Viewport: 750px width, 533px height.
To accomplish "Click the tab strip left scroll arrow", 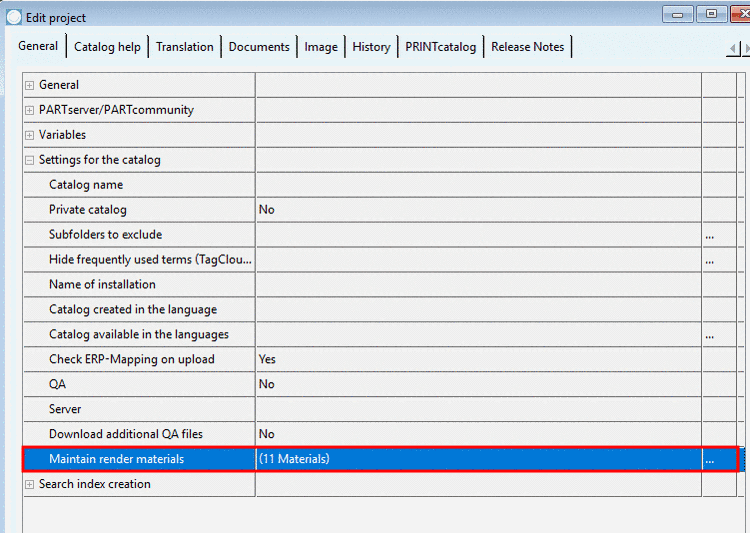I will 733,48.
